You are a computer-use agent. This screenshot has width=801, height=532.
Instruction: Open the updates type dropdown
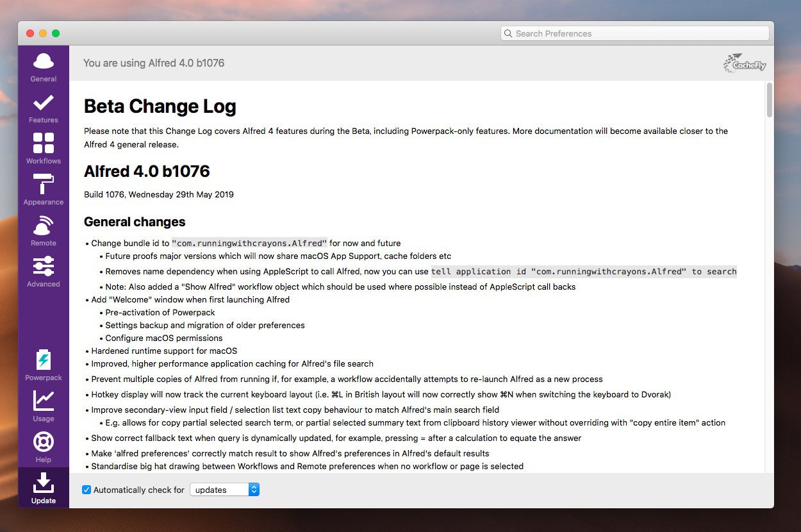coord(224,490)
